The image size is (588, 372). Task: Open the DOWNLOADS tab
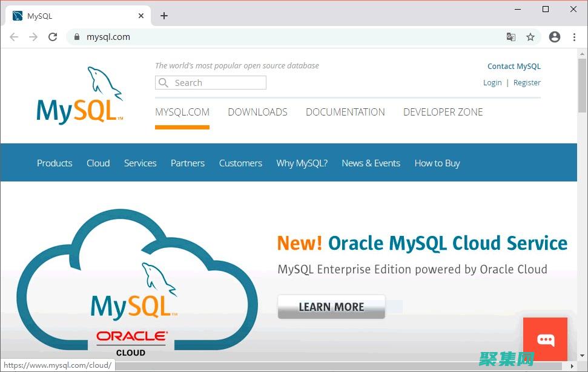click(257, 112)
